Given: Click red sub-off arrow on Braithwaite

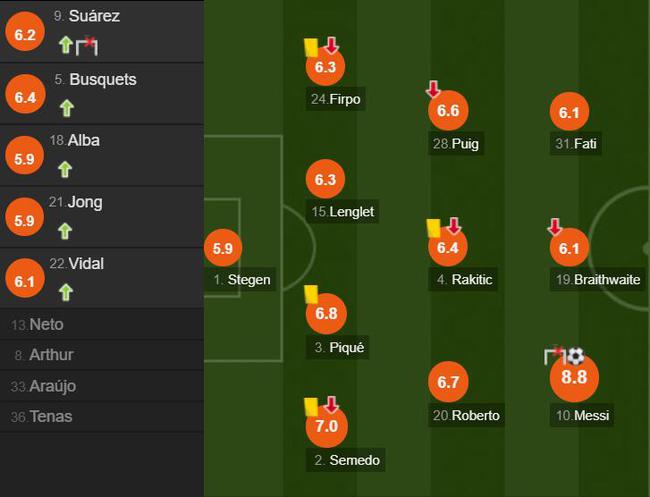Looking at the screenshot, I should 555,227.
